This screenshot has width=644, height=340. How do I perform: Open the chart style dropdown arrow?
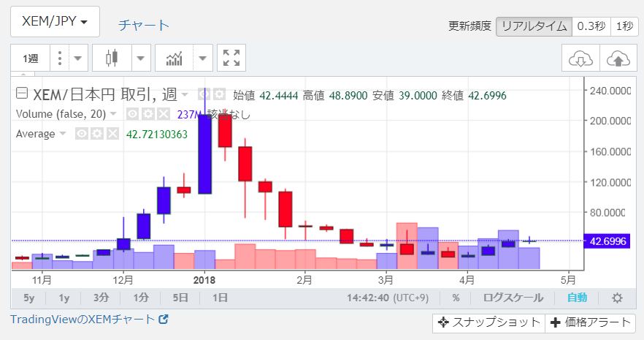141,58
